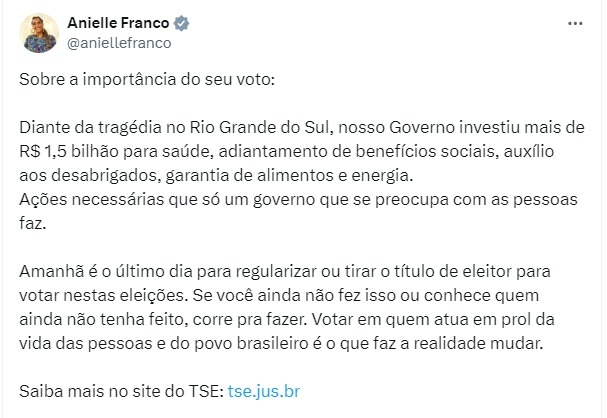
Task: Click the line 'Sobre a importância do seu voto:'
Action: pyautogui.click(x=147, y=79)
